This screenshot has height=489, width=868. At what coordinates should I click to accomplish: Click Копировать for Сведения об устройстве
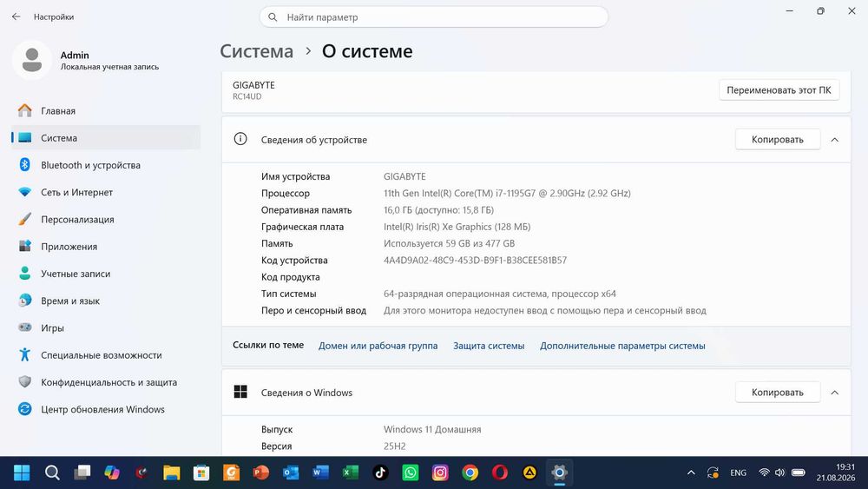point(777,139)
